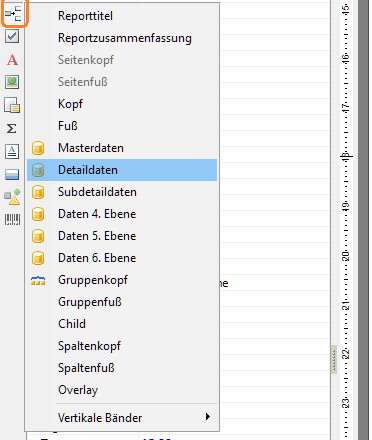Viewport: 372px width, 440px height.
Task: Select the subreport object tool
Action: pos(12,105)
